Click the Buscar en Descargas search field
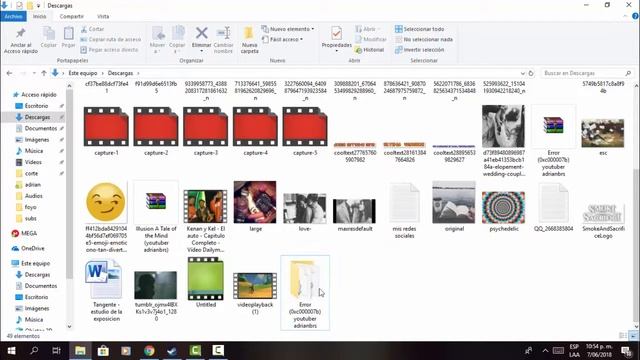640x360 pixels. point(586,73)
